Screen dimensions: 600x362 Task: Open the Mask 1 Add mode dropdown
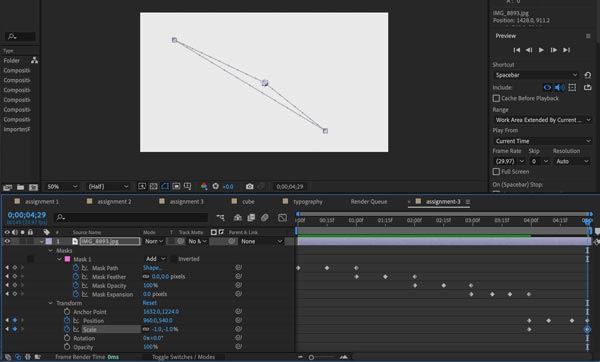point(155,259)
